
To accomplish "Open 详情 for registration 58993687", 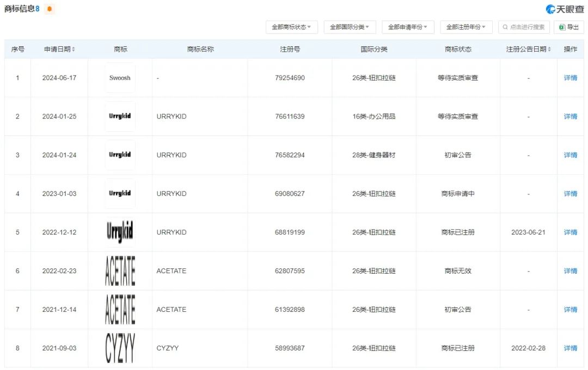I will pyautogui.click(x=571, y=348).
